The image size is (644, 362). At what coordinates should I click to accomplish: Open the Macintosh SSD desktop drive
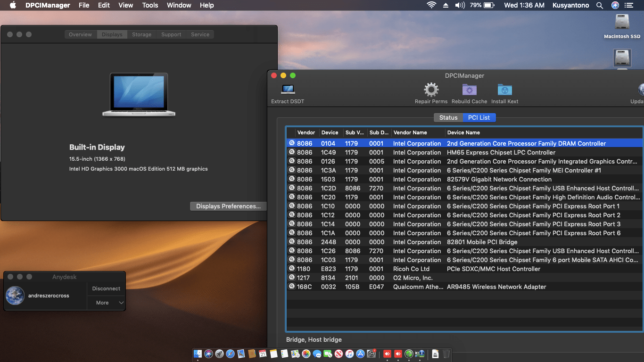coord(622,26)
